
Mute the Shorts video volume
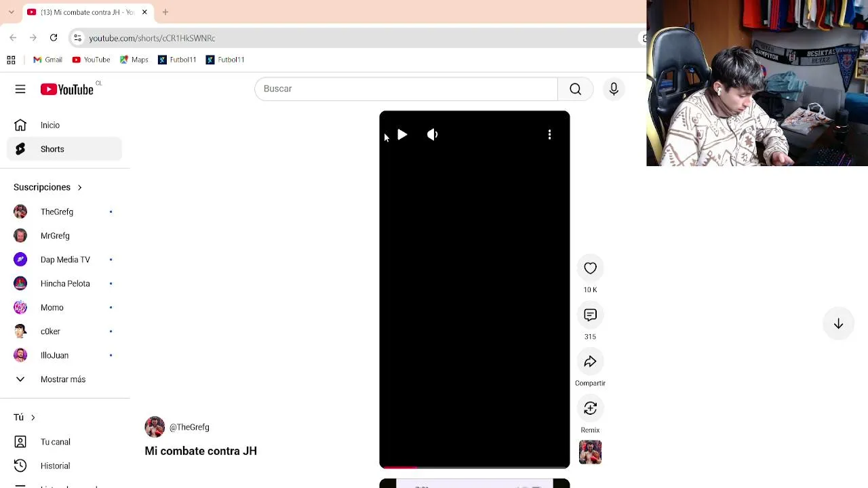coord(433,135)
